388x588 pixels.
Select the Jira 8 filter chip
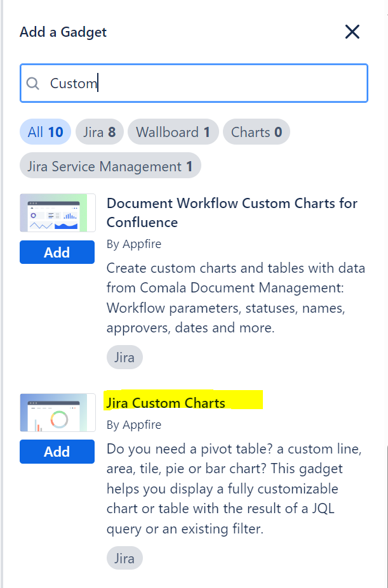pyautogui.click(x=99, y=131)
